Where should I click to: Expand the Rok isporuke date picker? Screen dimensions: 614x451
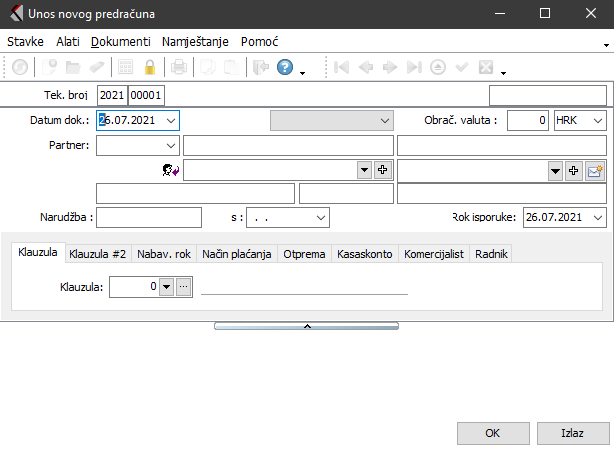click(x=598, y=217)
